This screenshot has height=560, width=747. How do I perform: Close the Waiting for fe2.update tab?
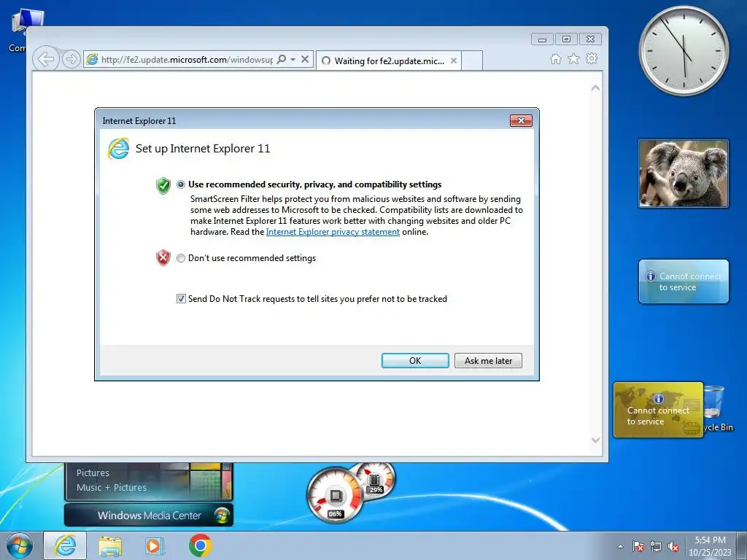454,61
